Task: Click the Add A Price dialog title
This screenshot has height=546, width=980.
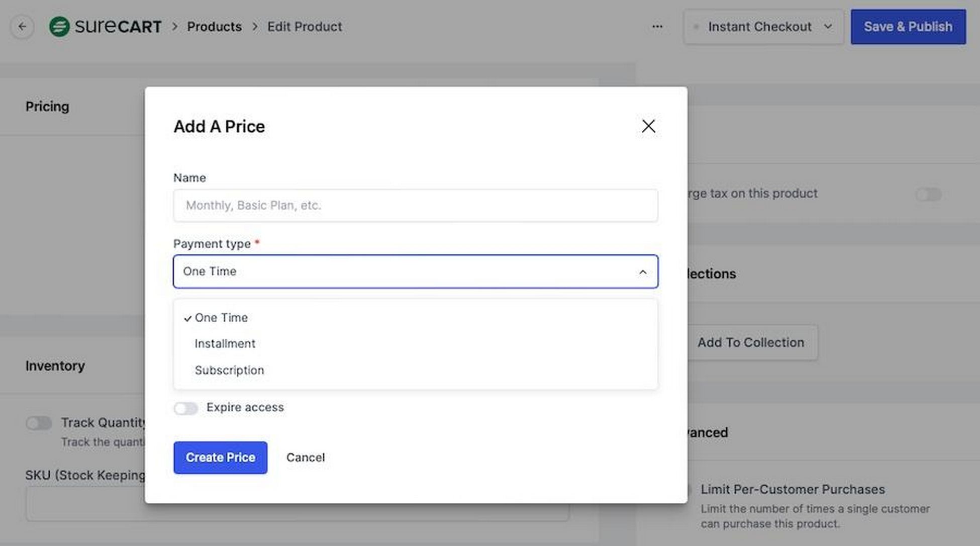Action: [219, 126]
